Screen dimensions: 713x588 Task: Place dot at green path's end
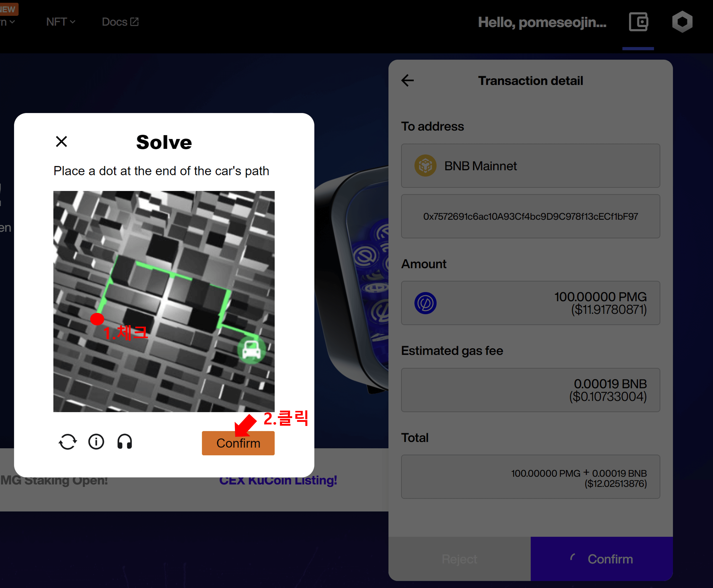[97, 319]
